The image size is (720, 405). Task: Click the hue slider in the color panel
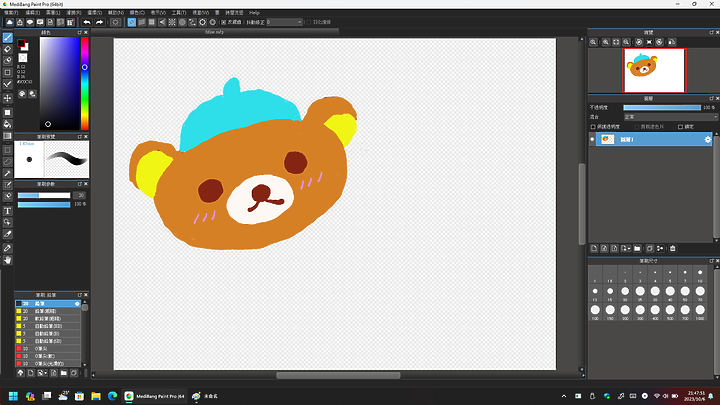coord(84,84)
